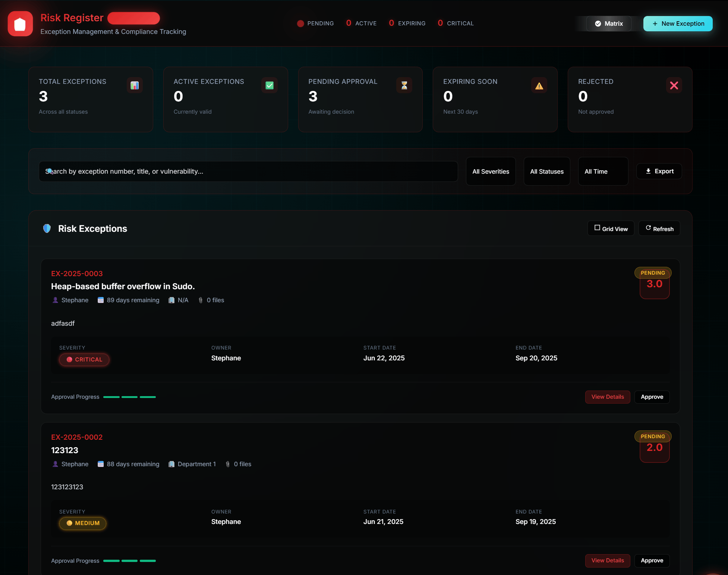
Task: Click the paperclip icon on EX-2025-0003
Action: pos(201,300)
